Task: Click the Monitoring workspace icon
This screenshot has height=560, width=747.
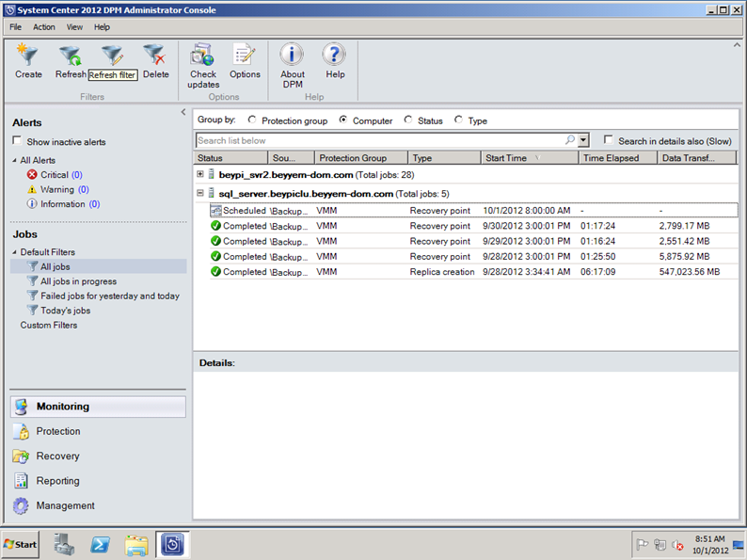Action: tap(22, 407)
